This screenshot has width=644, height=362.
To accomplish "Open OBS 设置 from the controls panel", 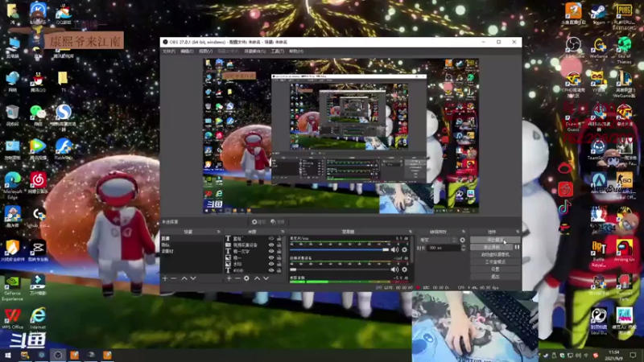I will pos(495,269).
